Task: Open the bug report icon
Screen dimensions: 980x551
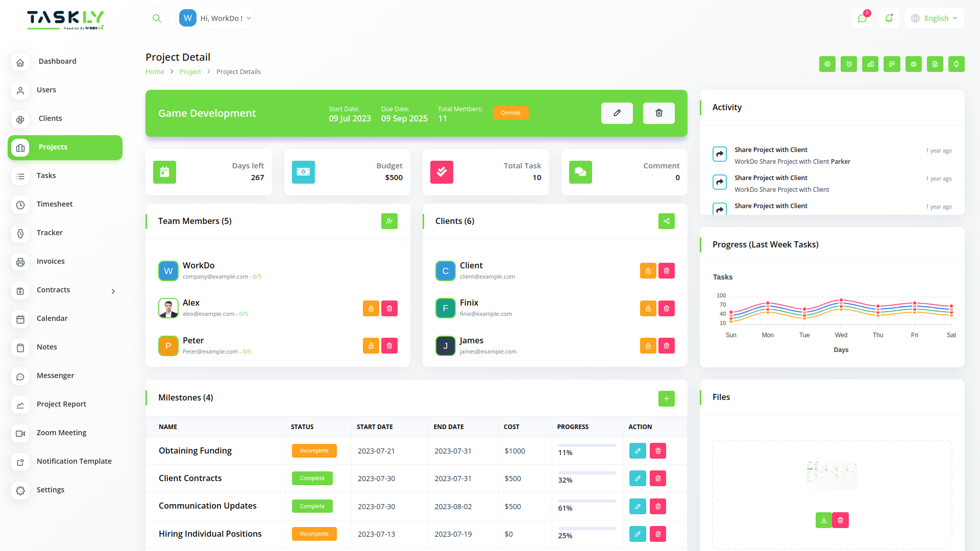Action: click(x=913, y=64)
